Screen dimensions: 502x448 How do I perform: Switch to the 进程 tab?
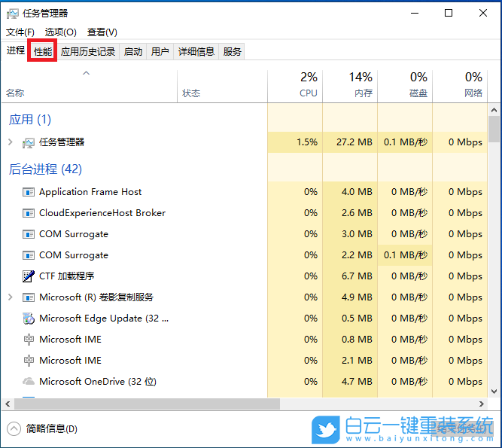(15, 50)
